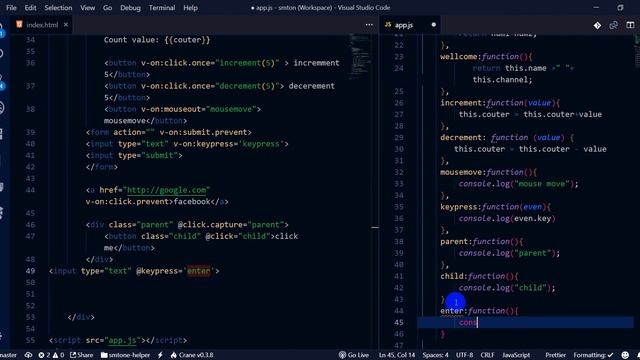Click the master branch in status bar

click(9, 355)
